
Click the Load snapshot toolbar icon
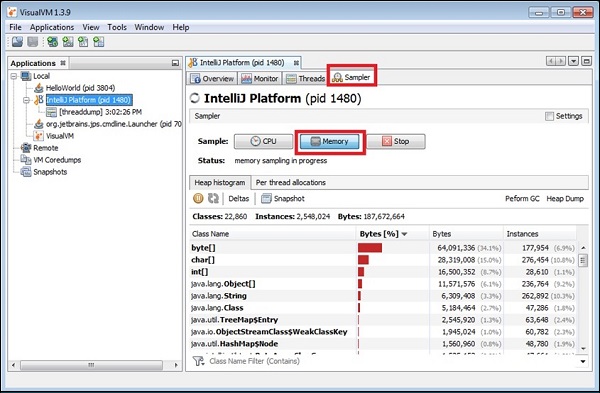click(x=17, y=42)
